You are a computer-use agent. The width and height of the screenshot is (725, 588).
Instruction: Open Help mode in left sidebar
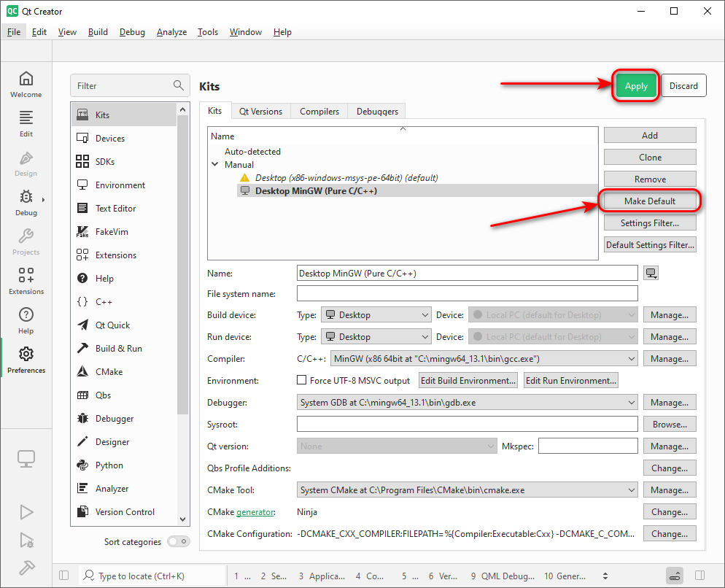coord(26,320)
